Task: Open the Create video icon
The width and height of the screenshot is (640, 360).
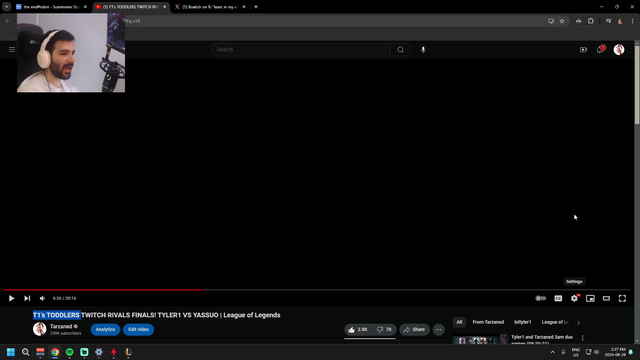Action: [x=583, y=49]
